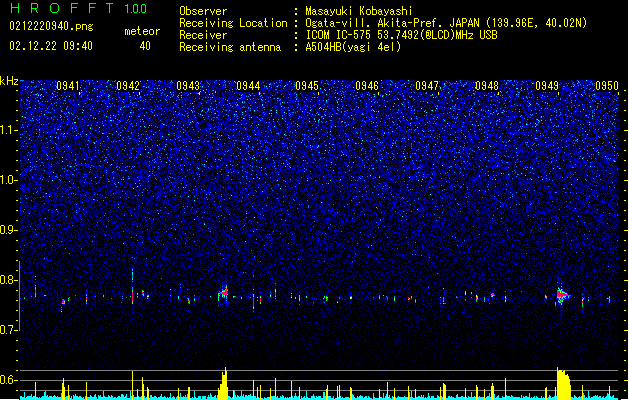Click the 0.6 kHz axis label

pos(8,380)
